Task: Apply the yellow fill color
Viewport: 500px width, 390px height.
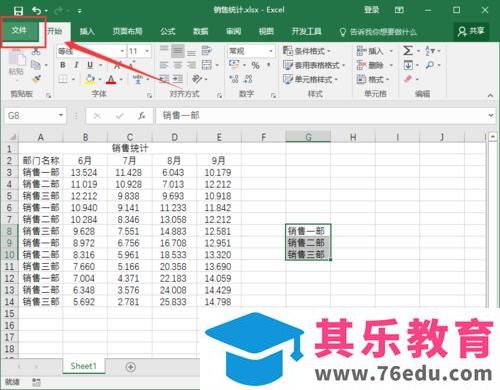Action: tap(90, 79)
